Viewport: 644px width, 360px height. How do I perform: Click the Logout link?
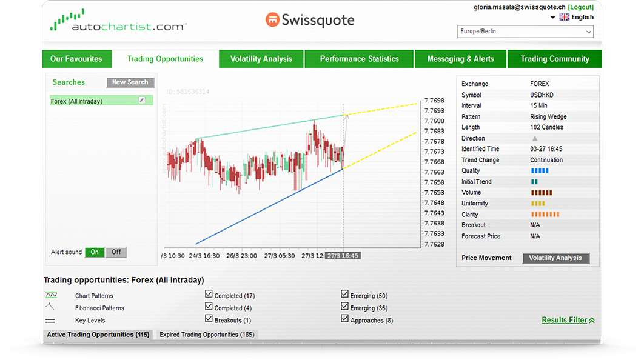(x=580, y=7)
